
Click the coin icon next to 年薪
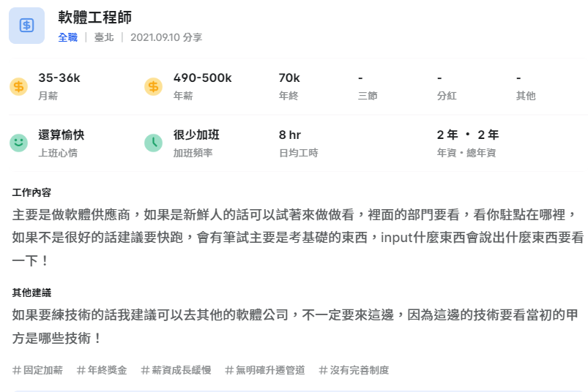pyautogui.click(x=153, y=87)
